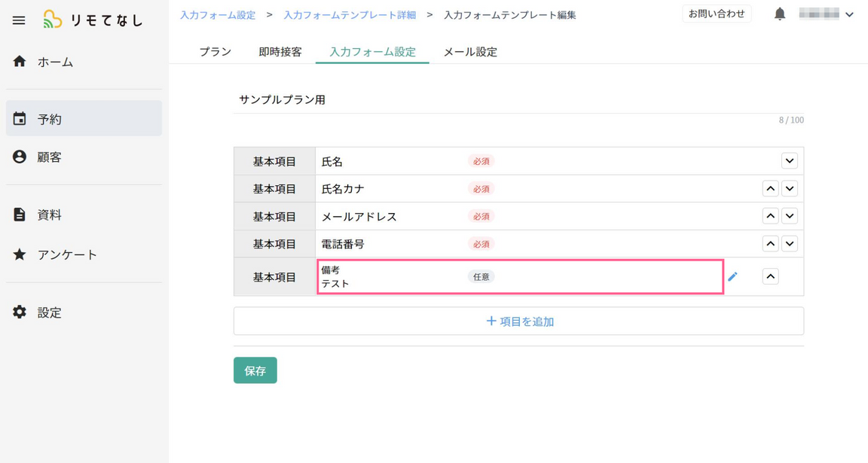Switch to the メール設定 tab
Viewport: 868px width, 463px height.
click(x=470, y=52)
